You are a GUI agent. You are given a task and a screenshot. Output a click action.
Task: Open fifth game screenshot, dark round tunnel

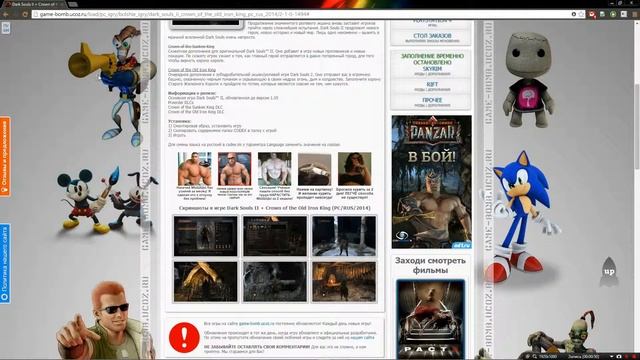tap(275, 282)
